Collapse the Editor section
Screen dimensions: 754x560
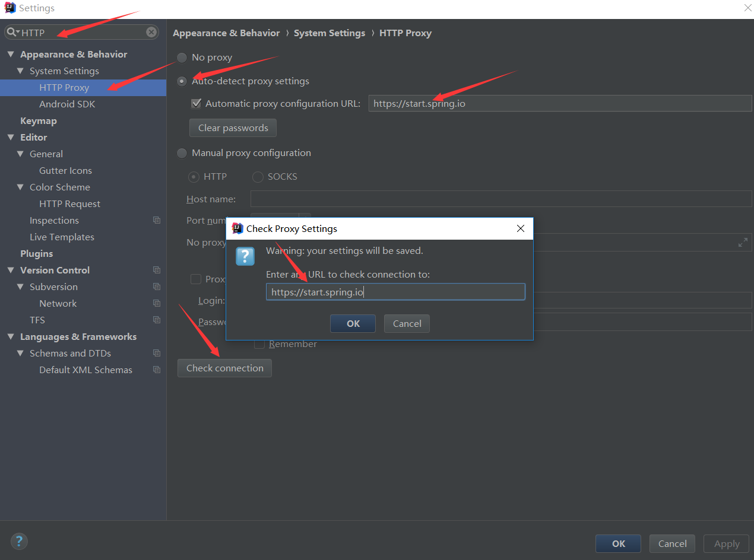coord(11,137)
